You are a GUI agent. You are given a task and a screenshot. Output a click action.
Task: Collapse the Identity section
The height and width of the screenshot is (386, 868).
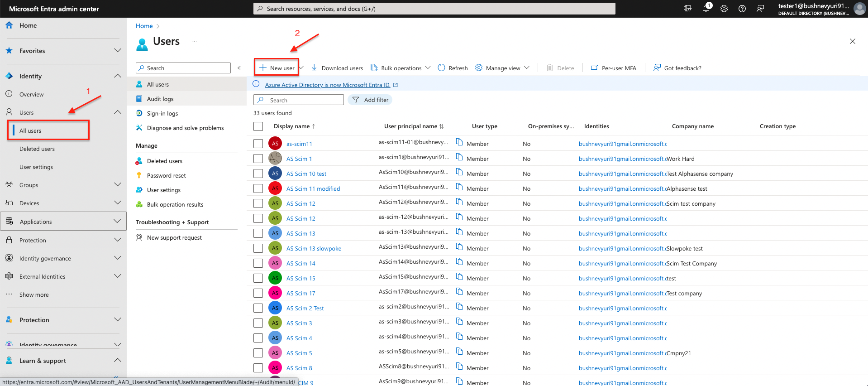tap(118, 76)
